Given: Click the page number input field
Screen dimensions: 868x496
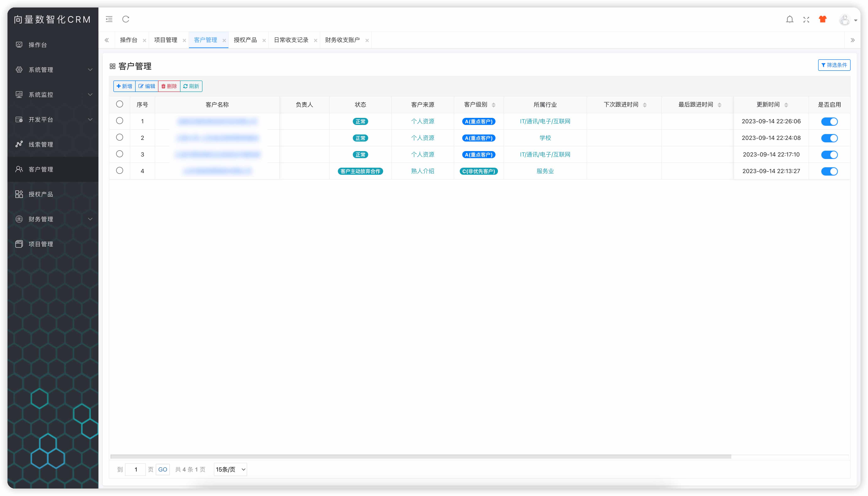Looking at the screenshot, I should coord(135,469).
